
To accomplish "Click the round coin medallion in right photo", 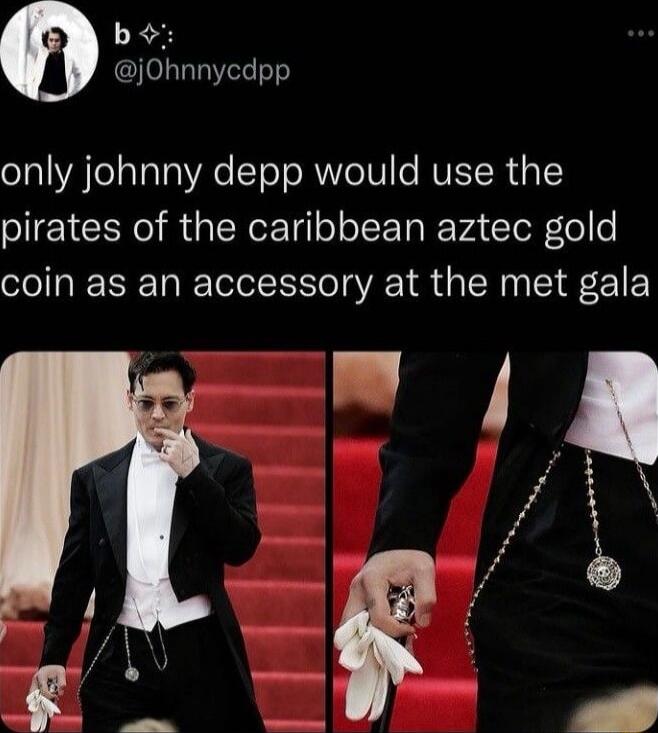I will 604,571.
